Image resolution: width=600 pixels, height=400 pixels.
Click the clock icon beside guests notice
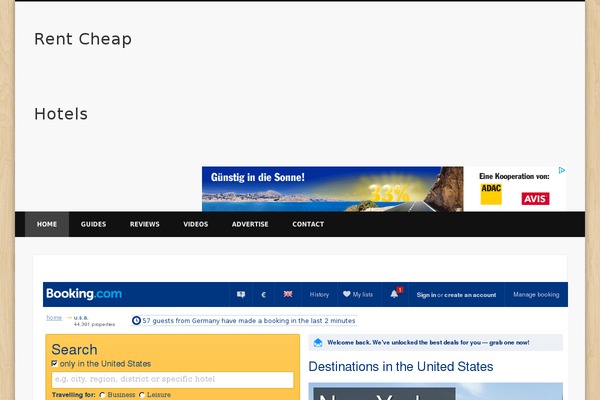136,320
